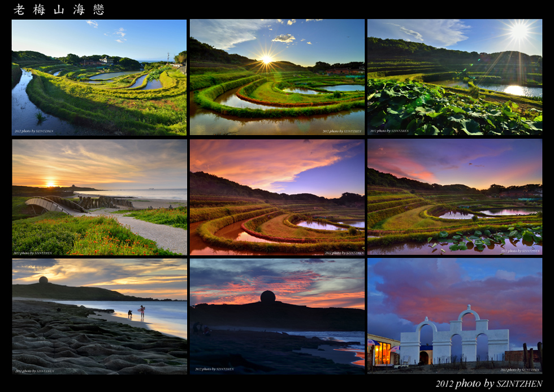Open the center pink-sky terraces photo
This screenshot has width=554, height=392.
277,197
